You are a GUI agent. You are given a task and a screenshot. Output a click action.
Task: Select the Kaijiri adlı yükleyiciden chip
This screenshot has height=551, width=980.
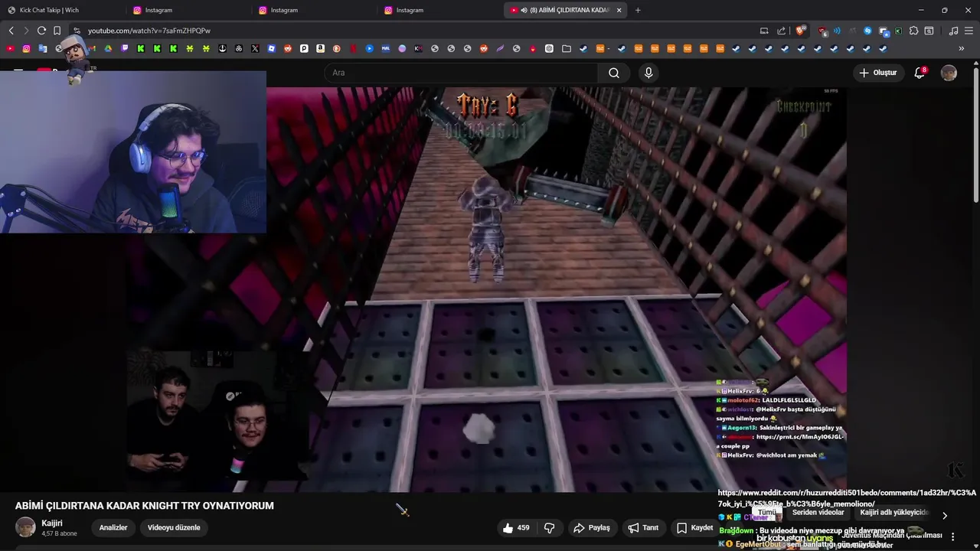click(894, 513)
